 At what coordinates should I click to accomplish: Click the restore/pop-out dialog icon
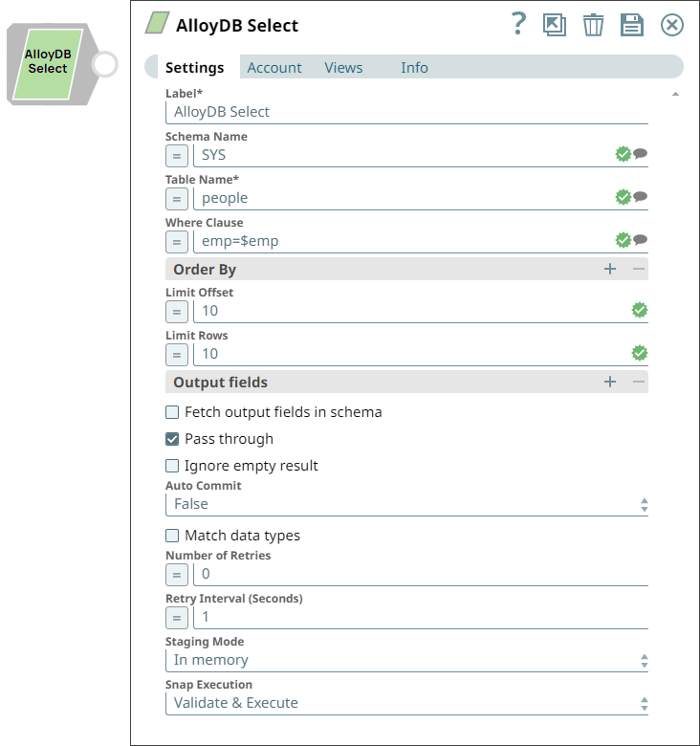click(x=554, y=25)
